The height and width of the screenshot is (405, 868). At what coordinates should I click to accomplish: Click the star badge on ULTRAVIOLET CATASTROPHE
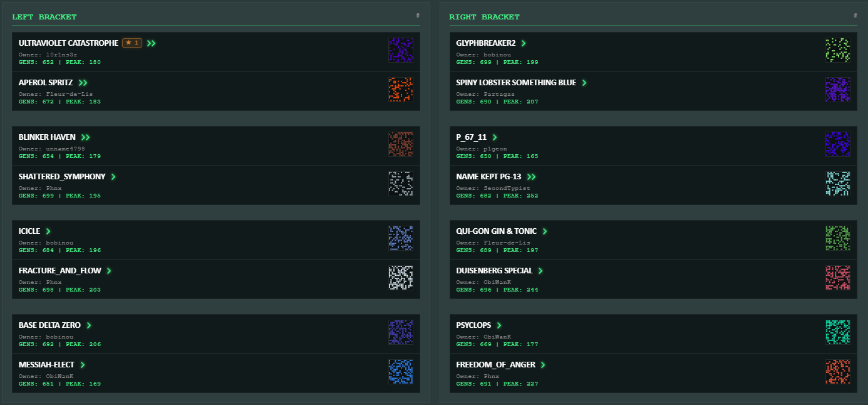(x=132, y=43)
